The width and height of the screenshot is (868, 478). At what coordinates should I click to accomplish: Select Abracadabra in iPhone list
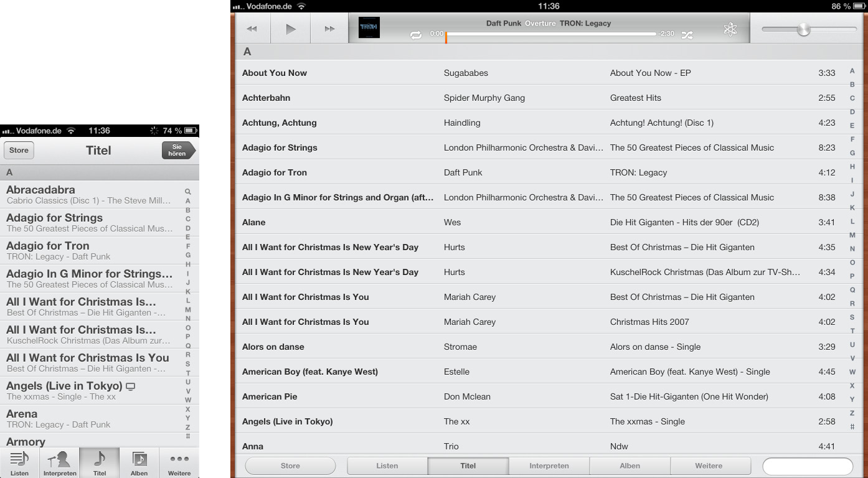point(90,194)
